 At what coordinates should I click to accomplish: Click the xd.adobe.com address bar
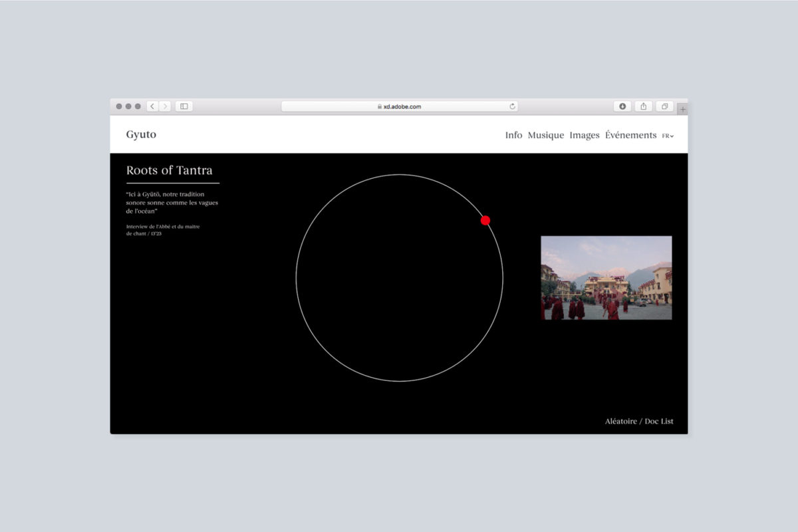(400, 106)
